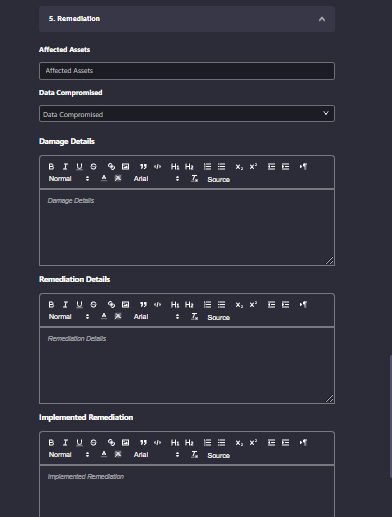Toggle bold in Damage Details toolbar
The height and width of the screenshot is (517, 392).
[51, 166]
